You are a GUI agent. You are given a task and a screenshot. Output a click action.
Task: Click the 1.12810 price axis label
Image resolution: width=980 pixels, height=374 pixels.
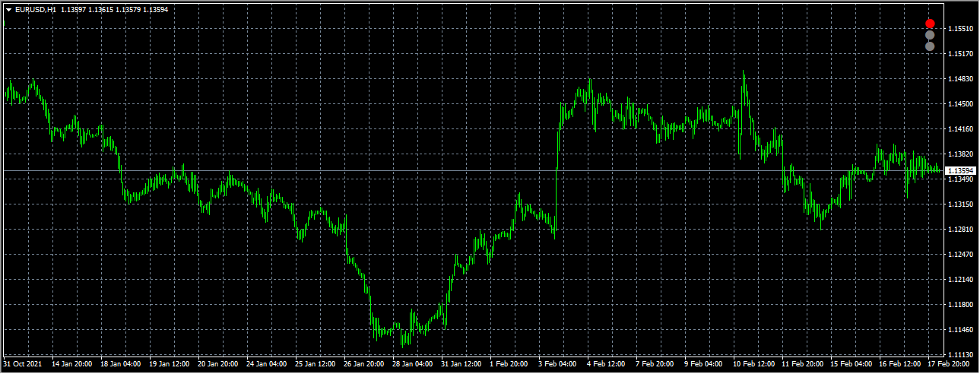[959, 230]
